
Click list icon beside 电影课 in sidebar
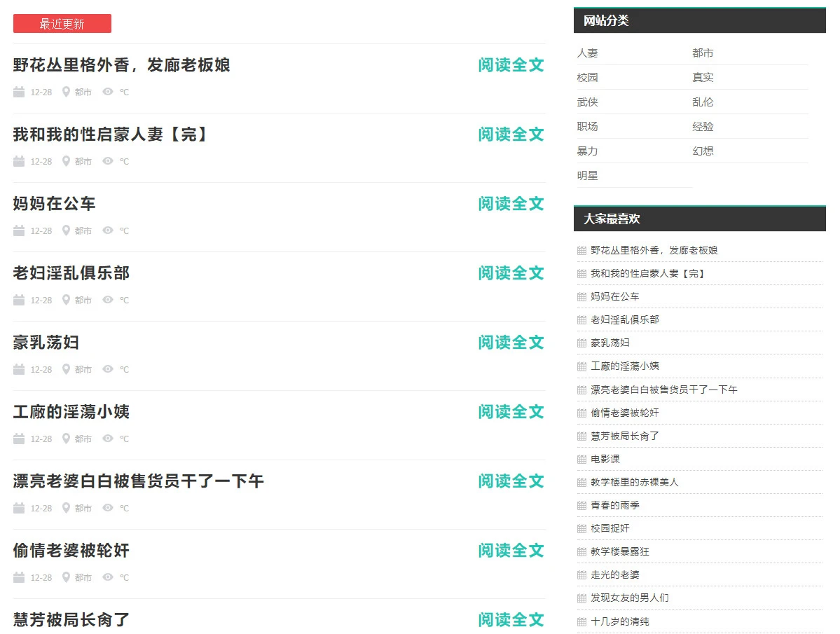click(581, 460)
